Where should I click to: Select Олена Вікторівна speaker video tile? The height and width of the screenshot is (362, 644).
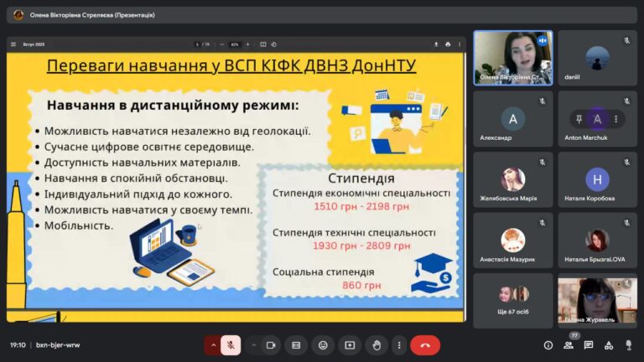click(513, 58)
